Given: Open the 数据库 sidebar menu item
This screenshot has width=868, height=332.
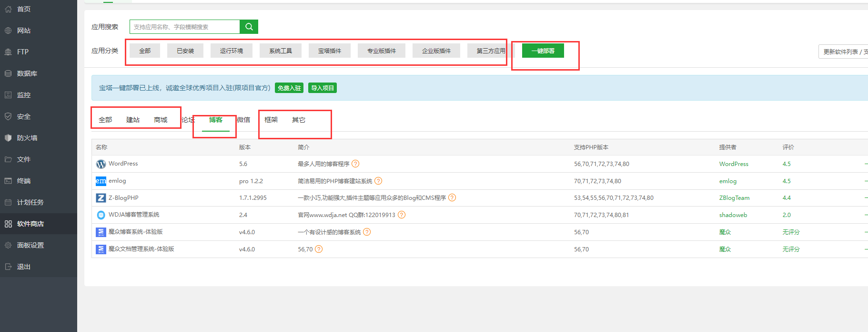Looking at the screenshot, I should (x=39, y=73).
